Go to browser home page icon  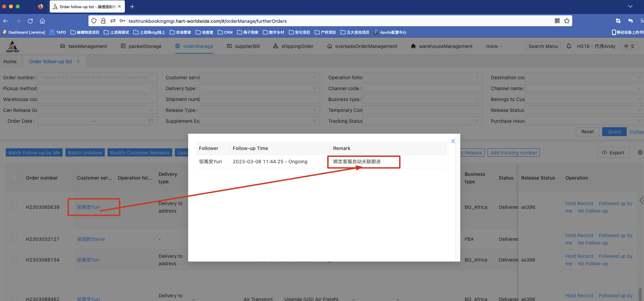coord(43,21)
